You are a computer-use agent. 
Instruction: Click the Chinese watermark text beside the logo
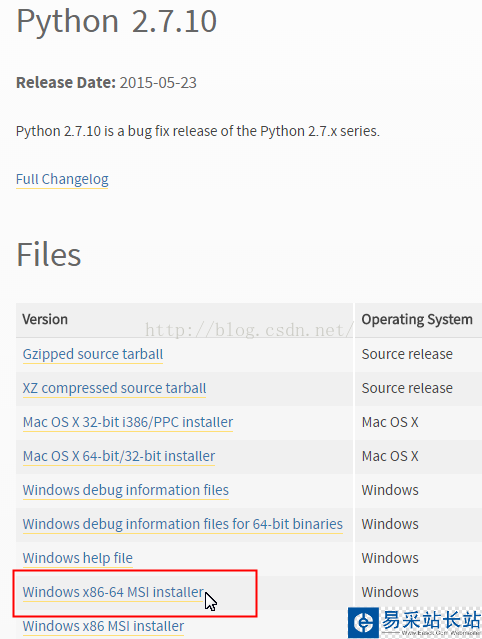[x=431, y=620]
